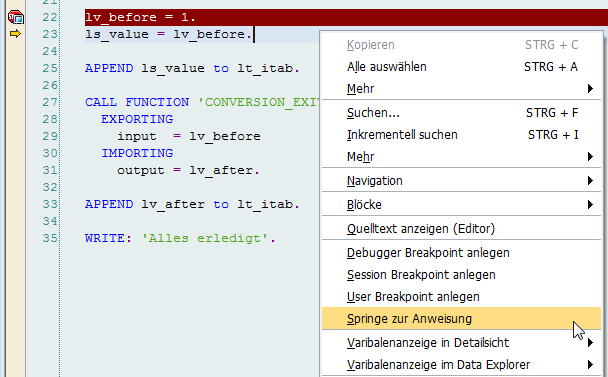Click 'input = lv_before' on line 29
Viewport: 608px width, 377px height.
click(x=189, y=137)
